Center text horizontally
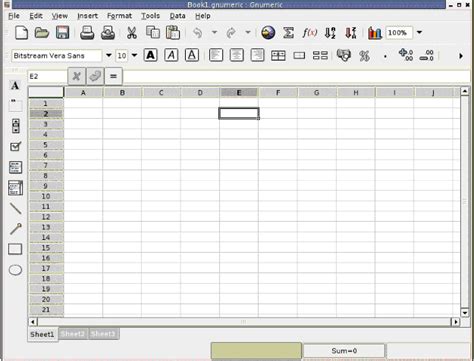This screenshot has height=361, width=474. click(x=237, y=55)
